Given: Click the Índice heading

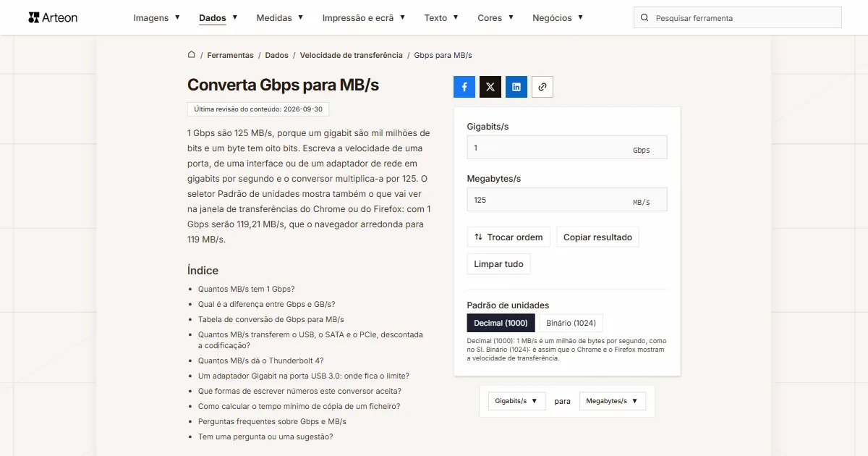Looking at the screenshot, I should (x=203, y=271).
